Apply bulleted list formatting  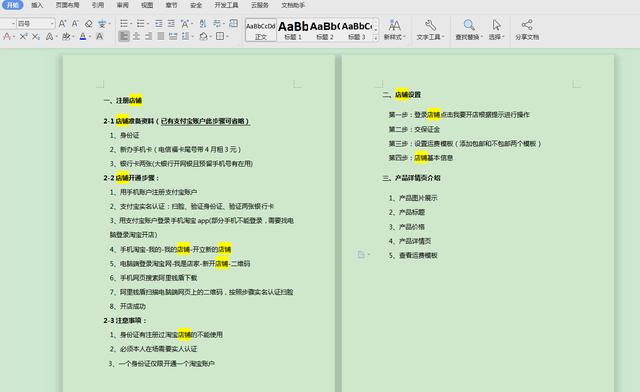124,24
